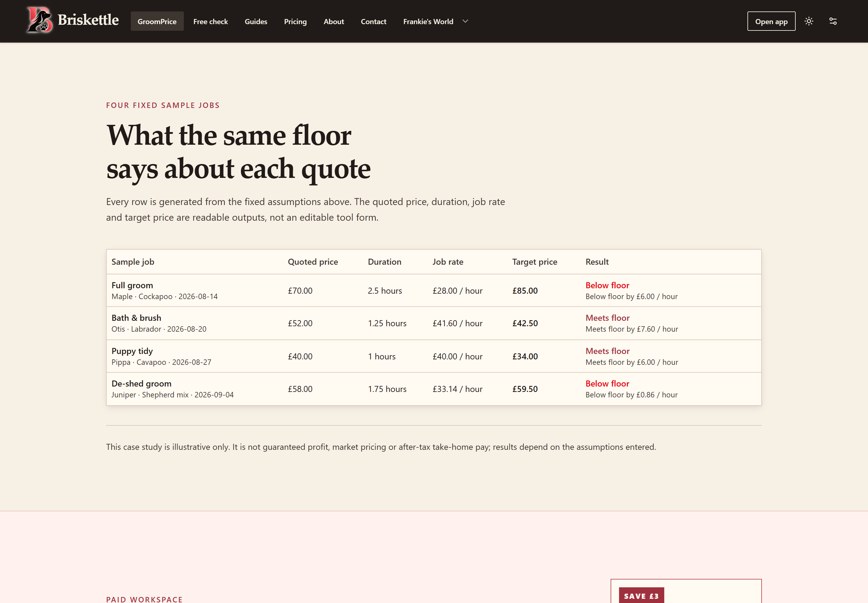The height and width of the screenshot is (603, 868).
Task: Click the PAID WORKSPACE section label
Action: 144,599
